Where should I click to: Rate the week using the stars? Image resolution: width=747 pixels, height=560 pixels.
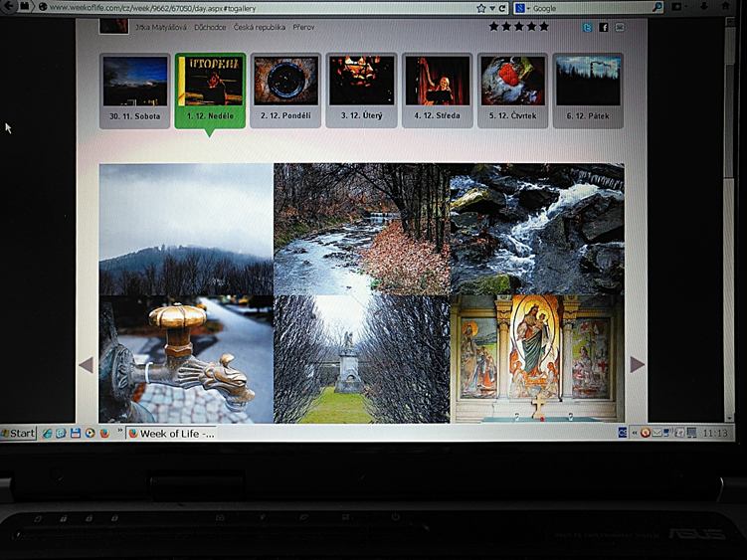tap(518, 26)
